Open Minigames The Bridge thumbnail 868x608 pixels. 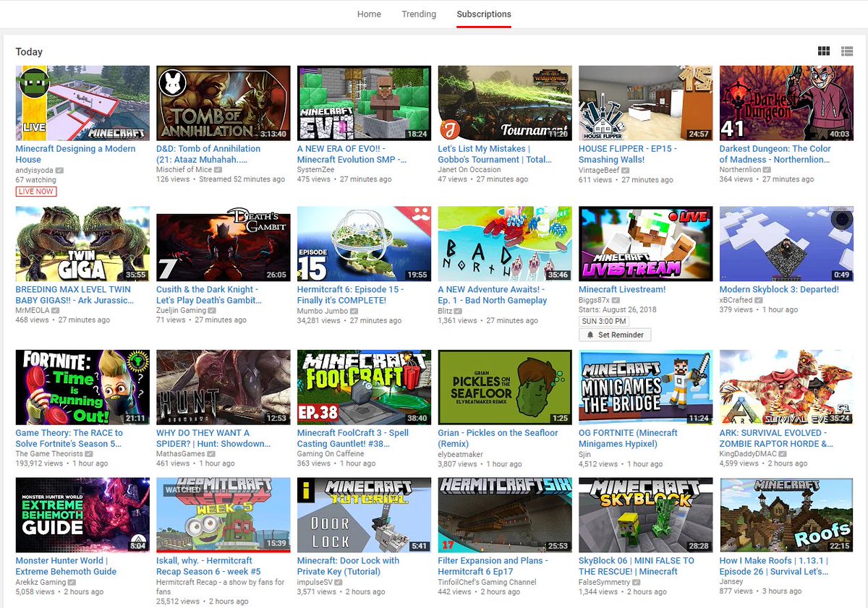[646, 388]
